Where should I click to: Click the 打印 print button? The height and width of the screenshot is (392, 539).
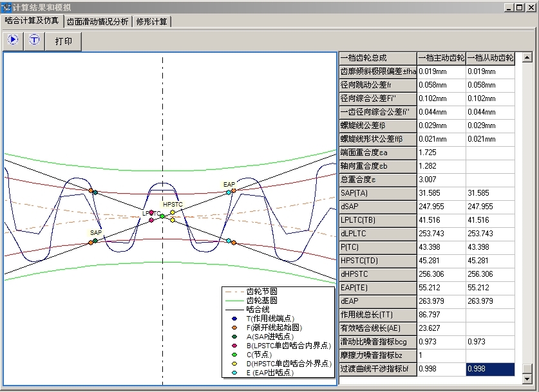[x=64, y=41]
